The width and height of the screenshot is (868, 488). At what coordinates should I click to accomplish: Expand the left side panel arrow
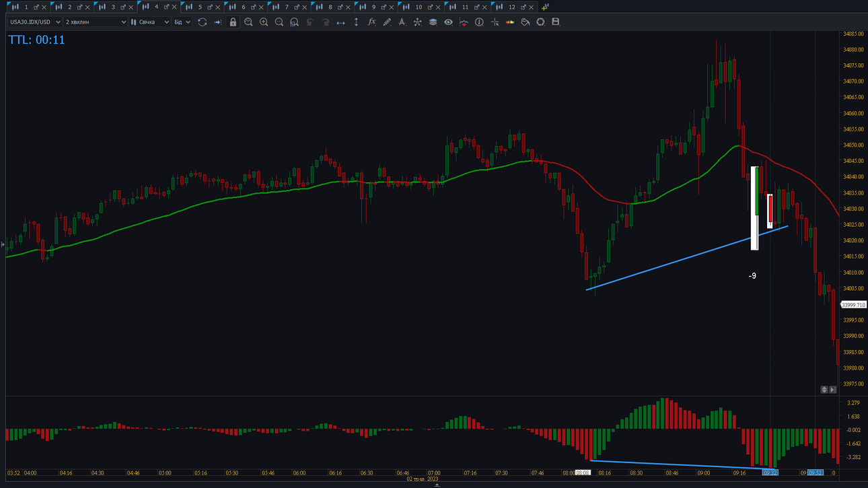click(3, 244)
